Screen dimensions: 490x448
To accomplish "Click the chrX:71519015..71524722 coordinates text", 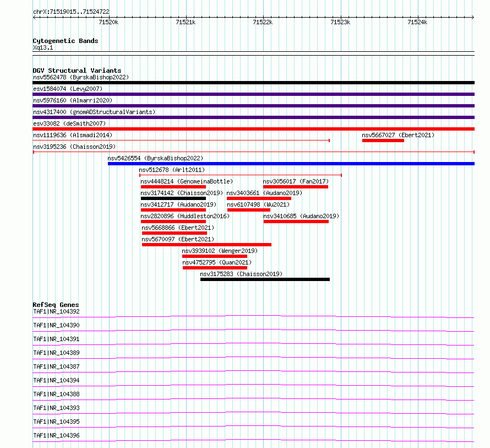I will (x=71, y=12).
